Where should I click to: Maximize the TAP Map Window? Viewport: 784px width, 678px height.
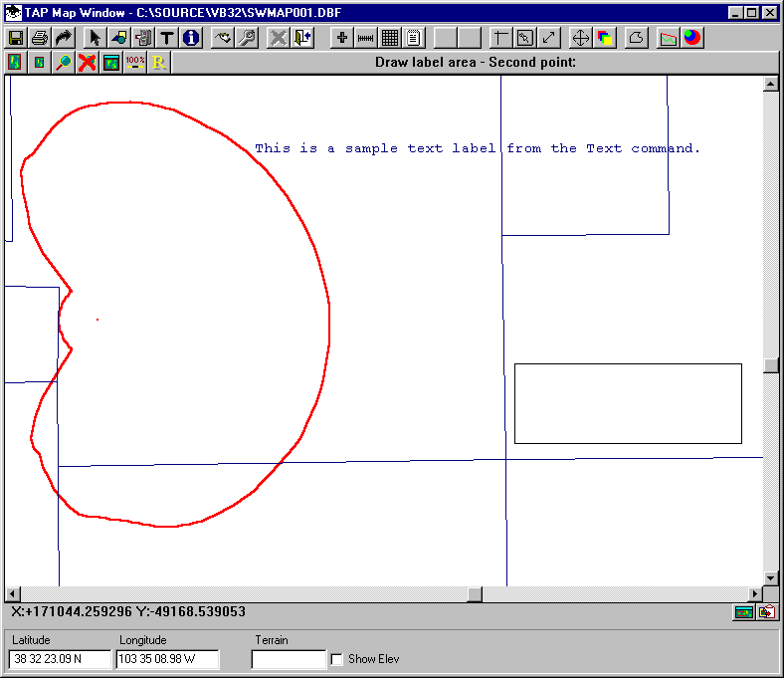[x=751, y=13]
